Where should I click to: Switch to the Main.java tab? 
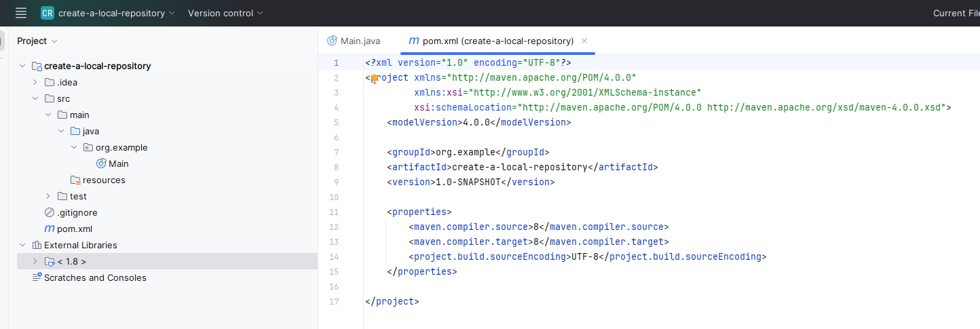[x=354, y=41]
